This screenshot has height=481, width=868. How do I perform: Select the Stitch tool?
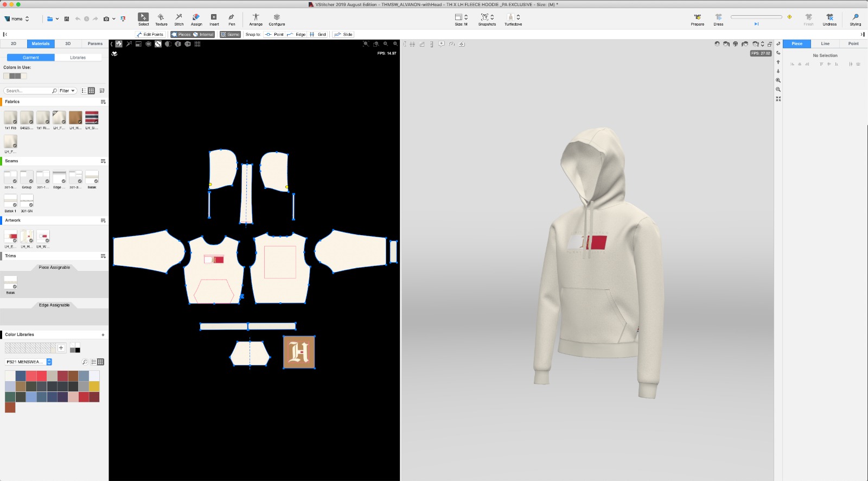178,19
